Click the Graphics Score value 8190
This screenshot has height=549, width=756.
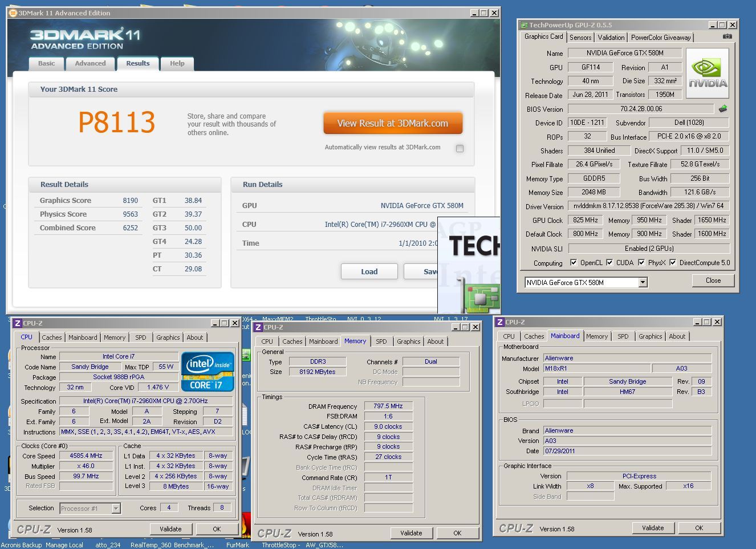point(131,201)
